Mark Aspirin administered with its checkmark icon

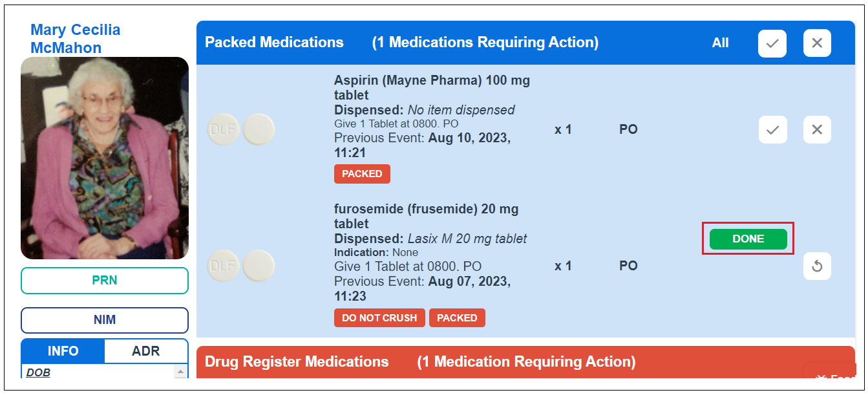coord(772,129)
